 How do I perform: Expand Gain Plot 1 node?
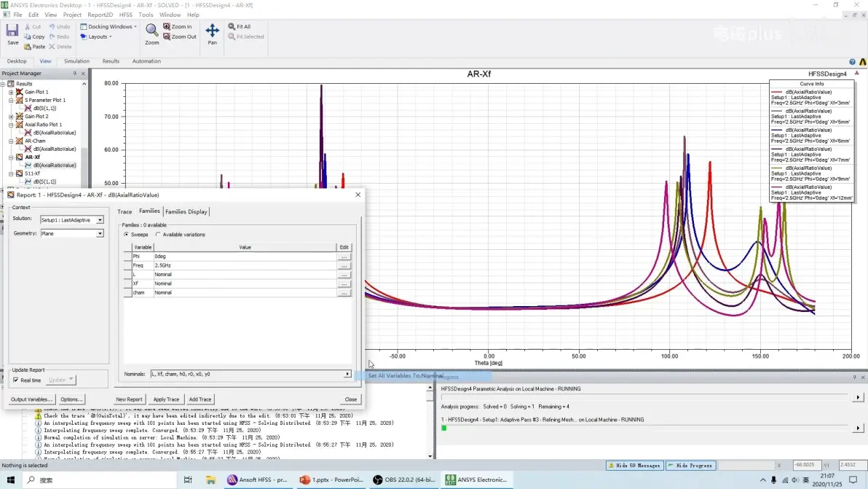(11, 92)
